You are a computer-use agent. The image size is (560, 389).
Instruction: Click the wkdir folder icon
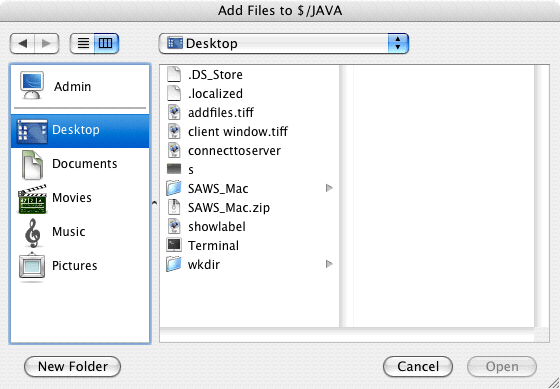coord(174,264)
